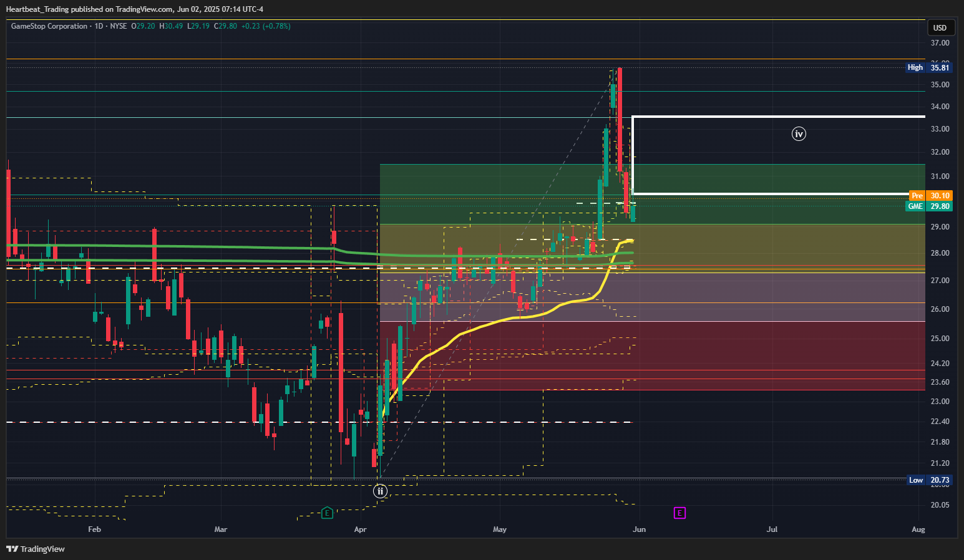
Task: Click 25.00 on the price axis
Action: (x=940, y=339)
